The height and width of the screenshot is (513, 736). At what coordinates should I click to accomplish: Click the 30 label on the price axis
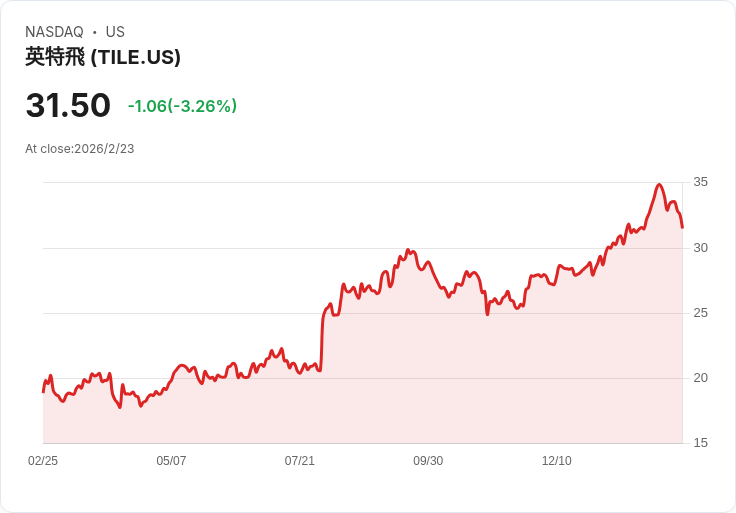point(701,248)
